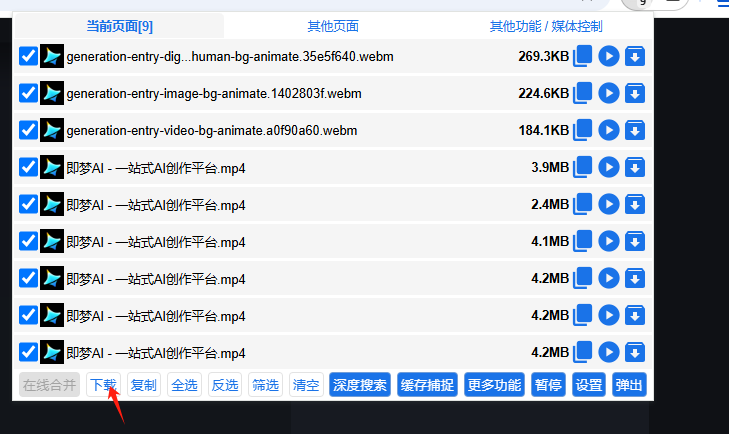
Task: Click the 269.3KB size value
Action: (543, 56)
